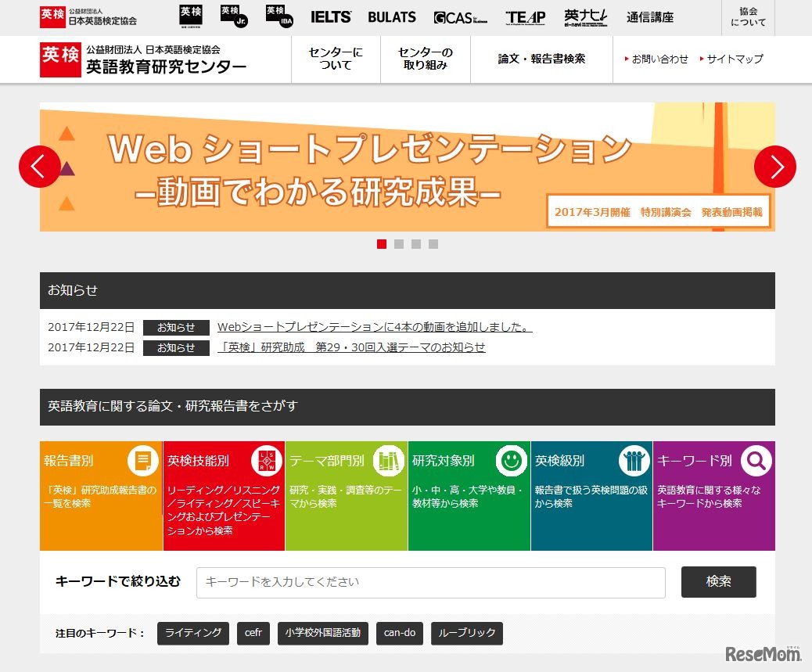Choose the 研究対象別 smiley face icon
This screenshot has height=672, width=812.
[512, 461]
